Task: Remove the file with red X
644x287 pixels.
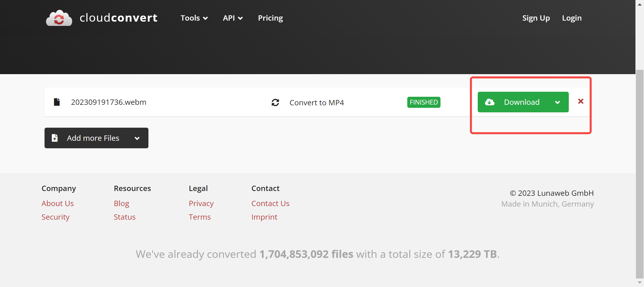Action: 581,101
